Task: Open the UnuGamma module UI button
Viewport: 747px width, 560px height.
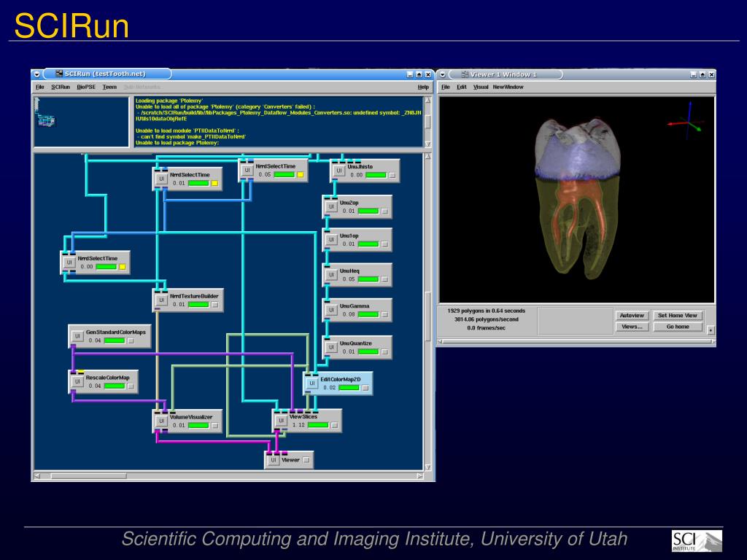Action: pyautogui.click(x=331, y=310)
